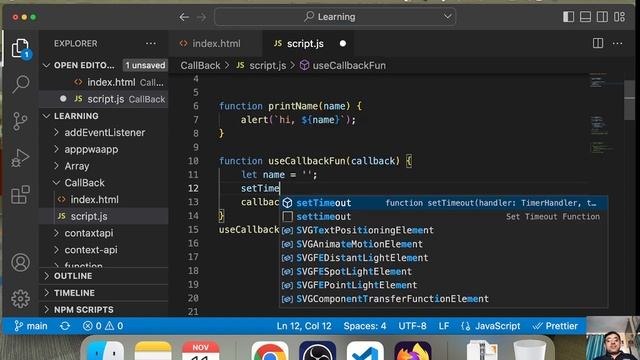
Task: Open command center dropdown chevron
Action: (448, 17)
